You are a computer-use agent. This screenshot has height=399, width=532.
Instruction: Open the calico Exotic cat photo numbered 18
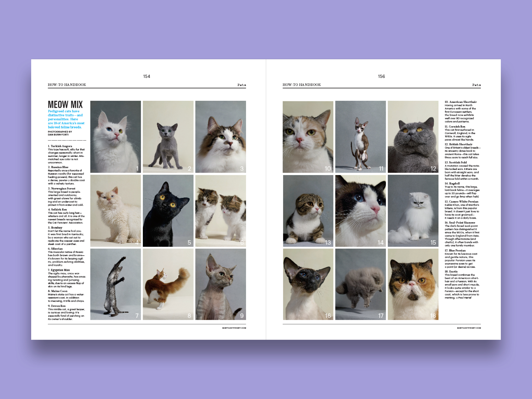tap(413, 284)
